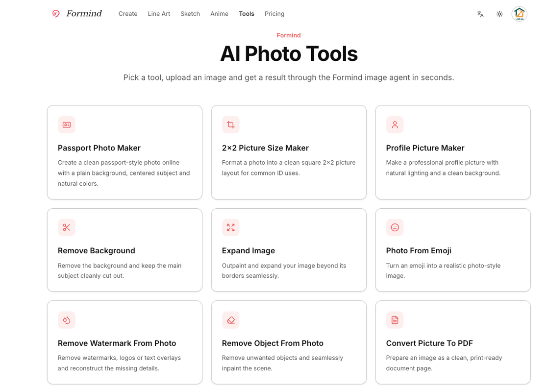Toggle the sun theme icon

click(499, 14)
